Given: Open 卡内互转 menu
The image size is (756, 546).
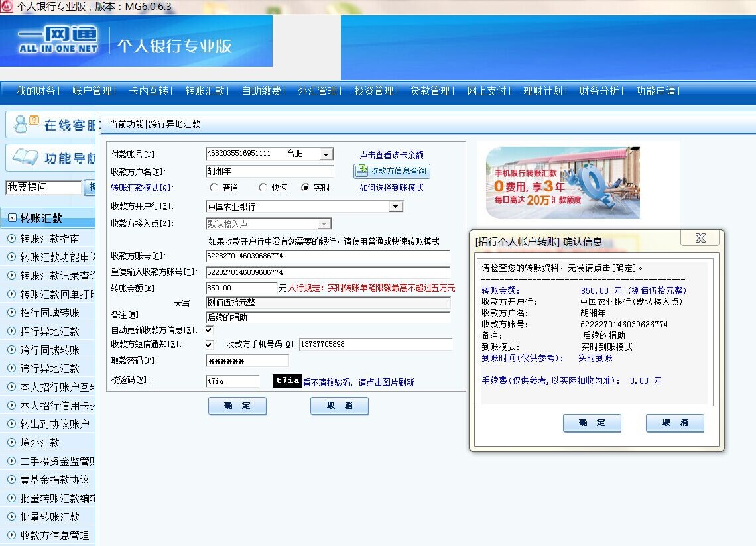Looking at the screenshot, I should 149,91.
